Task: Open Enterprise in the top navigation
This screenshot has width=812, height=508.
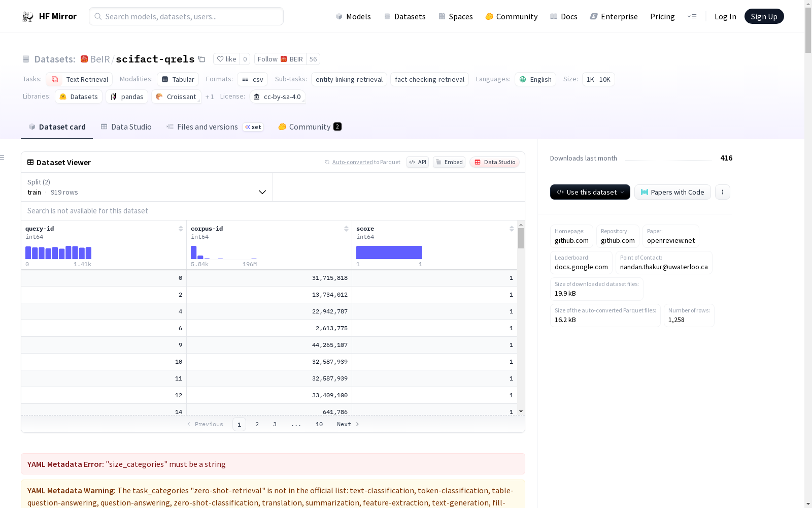Action: coord(614,16)
